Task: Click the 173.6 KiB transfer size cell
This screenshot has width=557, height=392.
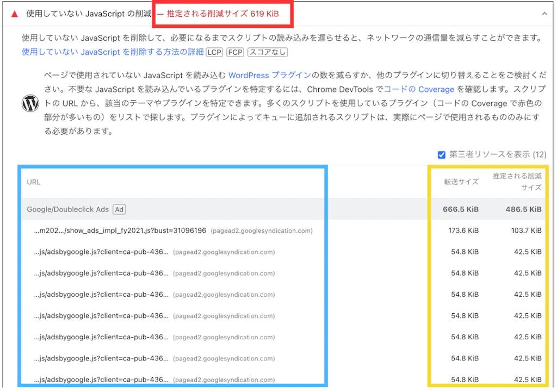Action: pyautogui.click(x=463, y=231)
